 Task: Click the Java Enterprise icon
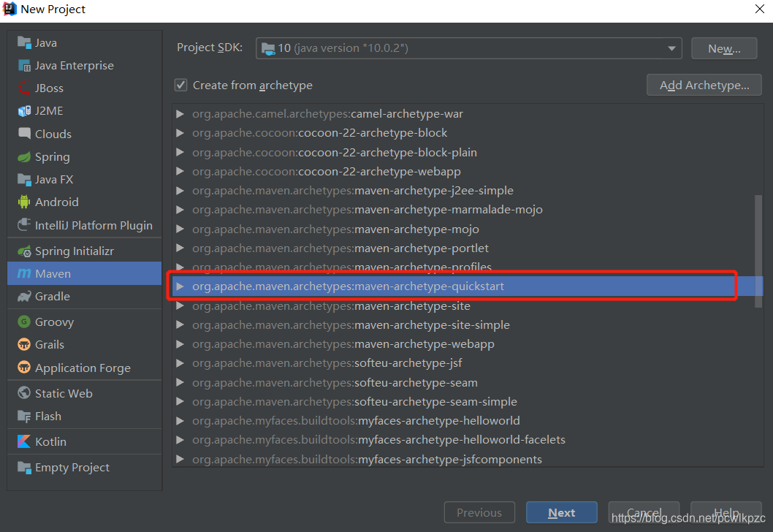pyautogui.click(x=24, y=65)
